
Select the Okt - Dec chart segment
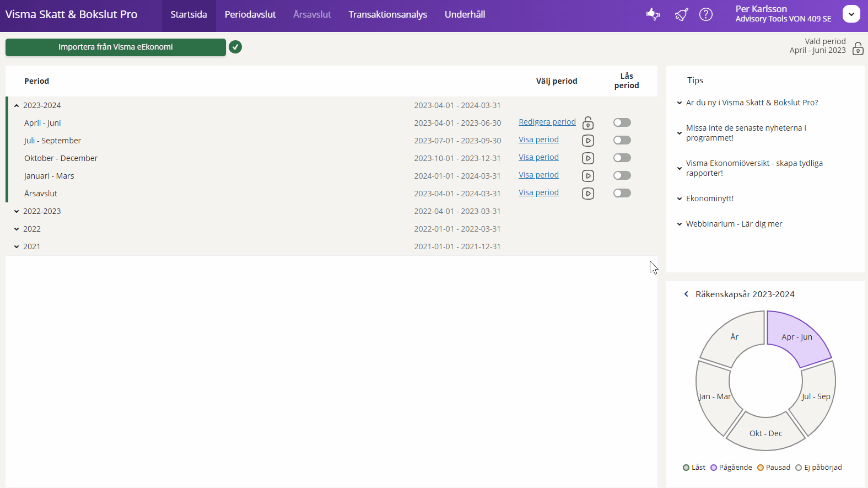[x=765, y=433]
